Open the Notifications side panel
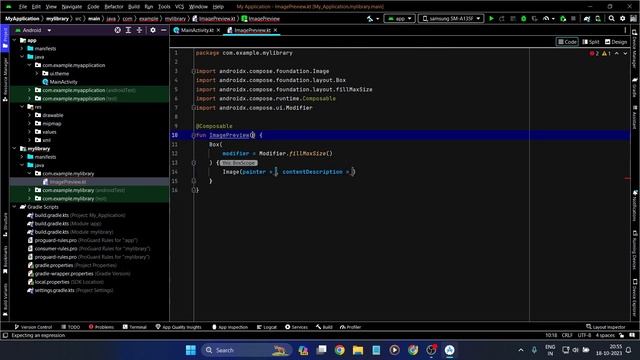This screenshot has height=360, width=640. pyautogui.click(x=635, y=205)
